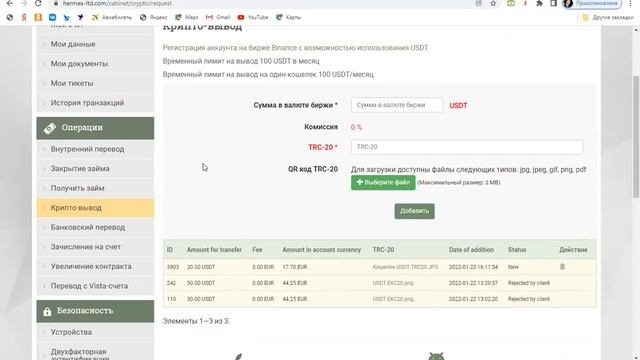Screen dimensions: 640x360
Task: Delete request 3903 with trash icon
Action: coord(562,267)
